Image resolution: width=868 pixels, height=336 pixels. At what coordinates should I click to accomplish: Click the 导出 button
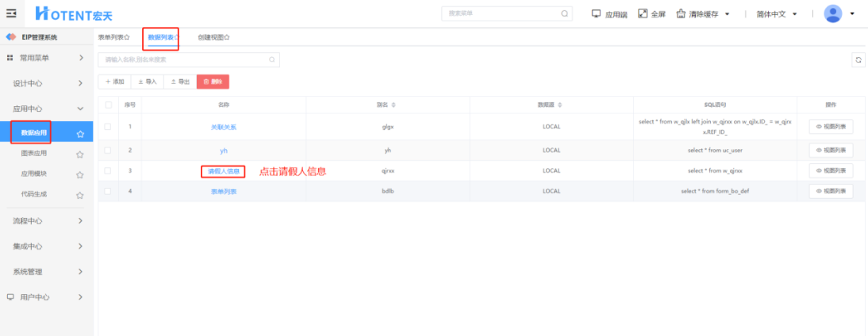pos(180,82)
